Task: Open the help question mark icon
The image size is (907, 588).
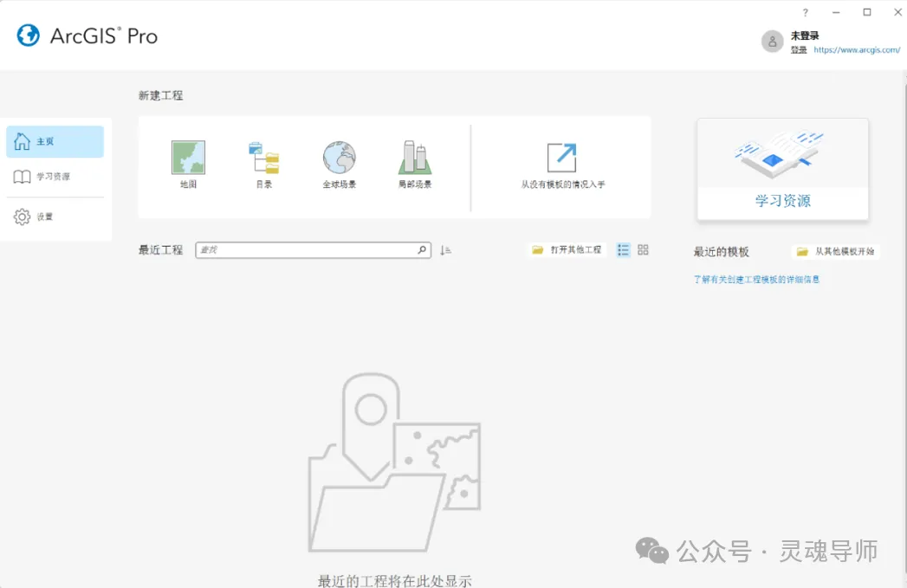Action: [x=805, y=12]
